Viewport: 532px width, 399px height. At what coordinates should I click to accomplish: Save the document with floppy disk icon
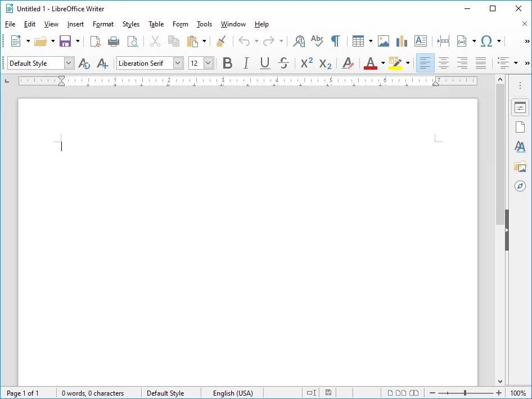point(65,41)
